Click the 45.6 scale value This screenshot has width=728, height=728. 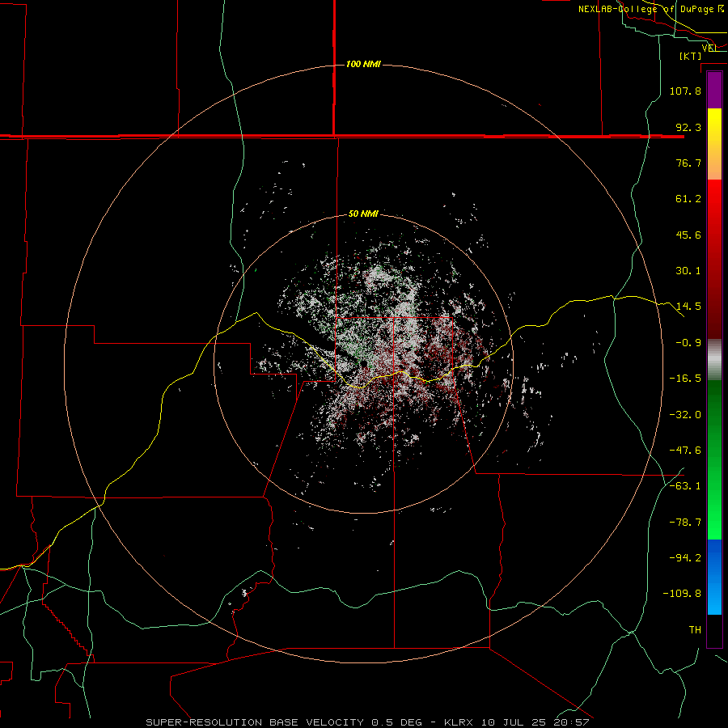coord(688,235)
